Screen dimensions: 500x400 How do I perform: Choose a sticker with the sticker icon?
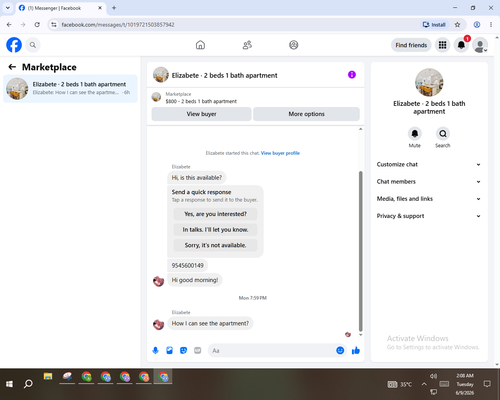pyautogui.click(x=184, y=350)
